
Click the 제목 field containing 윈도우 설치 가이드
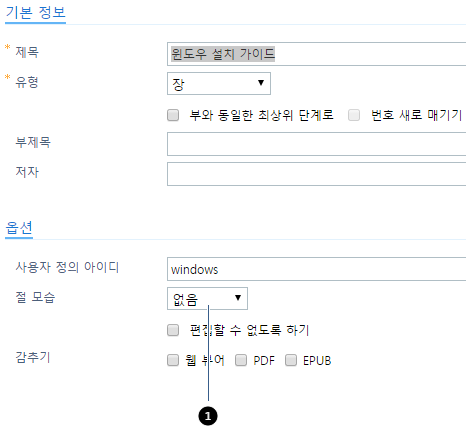point(316,54)
